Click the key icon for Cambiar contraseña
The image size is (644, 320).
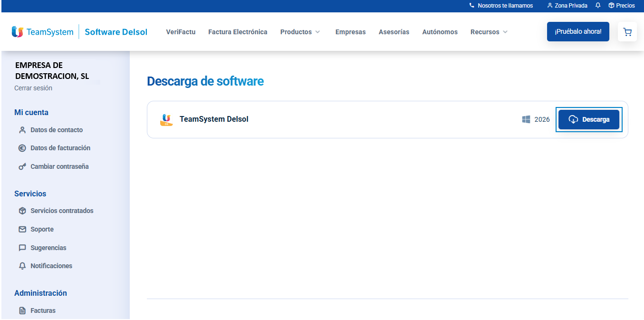[22, 166]
